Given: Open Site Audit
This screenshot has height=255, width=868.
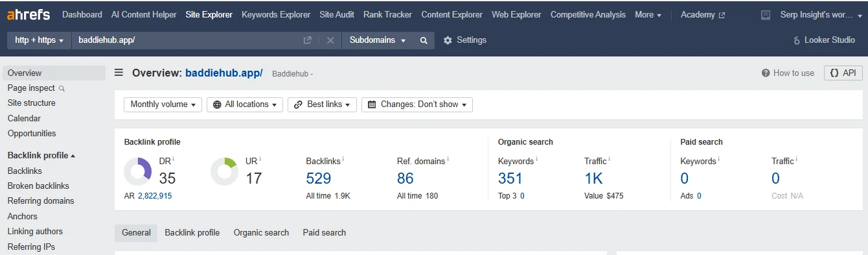Looking at the screenshot, I should click(337, 14).
